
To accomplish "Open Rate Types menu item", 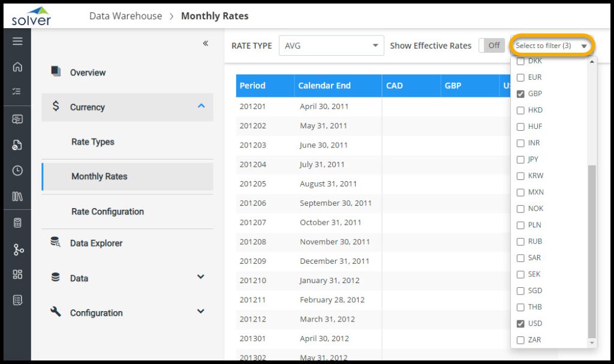I will (93, 142).
